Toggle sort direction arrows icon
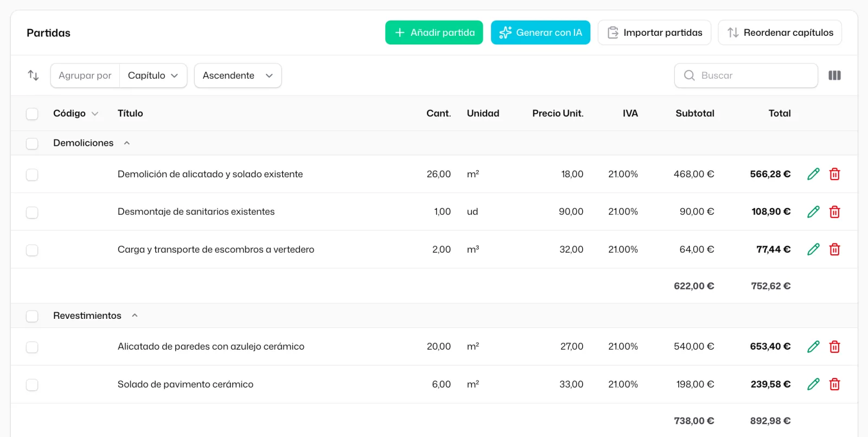This screenshot has height=437, width=868. (33, 75)
